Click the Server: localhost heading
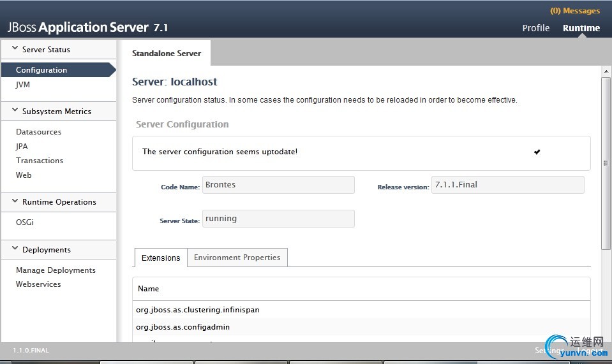This screenshot has height=364, width=612. click(x=174, y=82)
